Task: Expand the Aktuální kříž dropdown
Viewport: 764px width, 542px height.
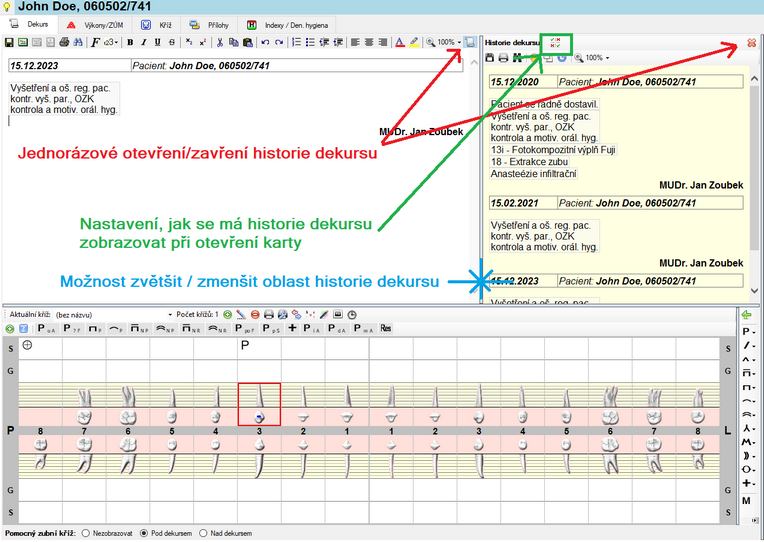Action: (x=170, y=315)
